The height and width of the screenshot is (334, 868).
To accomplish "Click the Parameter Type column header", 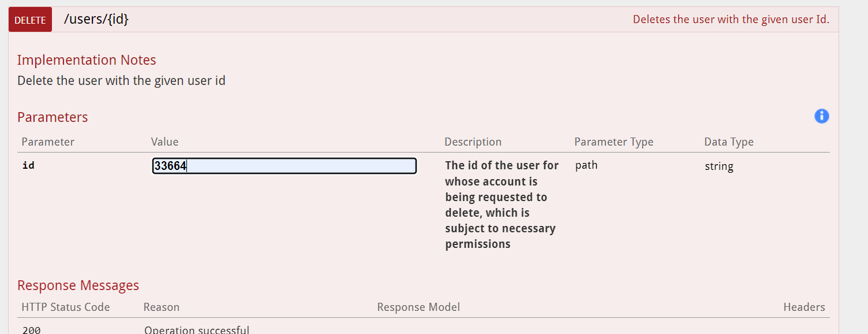I will (x=613, y=142).
